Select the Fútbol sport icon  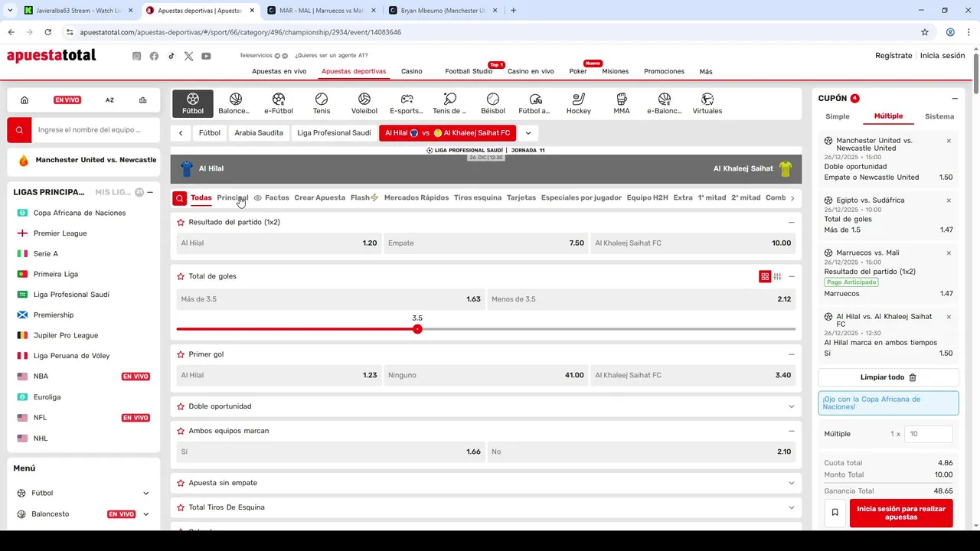[193, 104]
